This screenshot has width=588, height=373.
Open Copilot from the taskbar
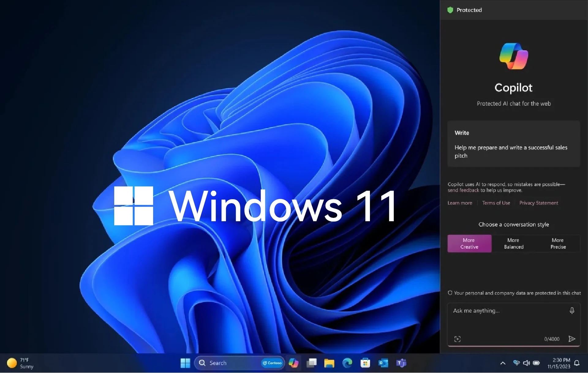tap(293, 363)
